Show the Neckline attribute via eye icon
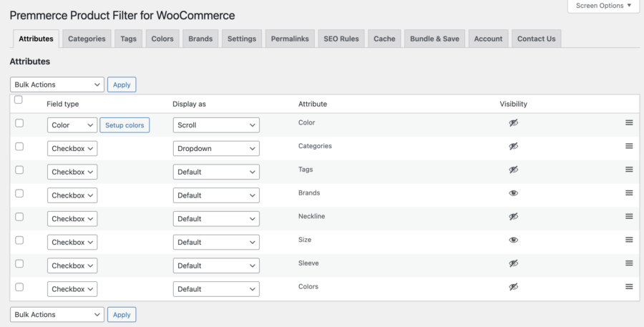This screenshot has width=644, height=327. [x=513, y=217]
